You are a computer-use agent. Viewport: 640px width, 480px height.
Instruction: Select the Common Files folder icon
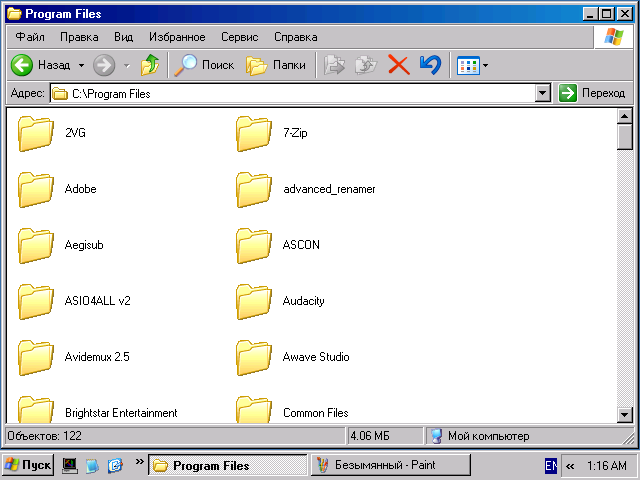tap(254, 409)
